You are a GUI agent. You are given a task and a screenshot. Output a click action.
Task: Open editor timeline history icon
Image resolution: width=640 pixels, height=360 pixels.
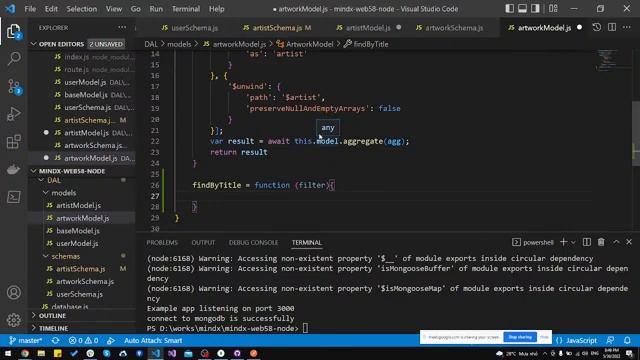pos(597,27)
